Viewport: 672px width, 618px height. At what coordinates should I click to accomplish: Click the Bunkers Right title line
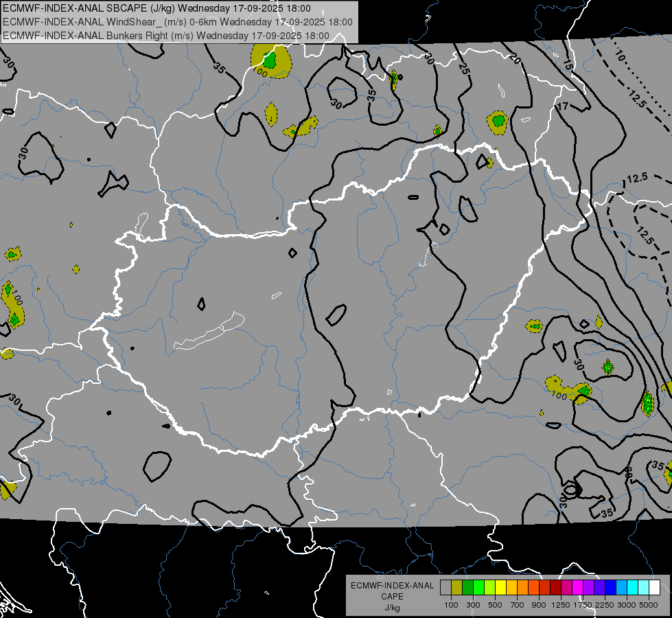166,36
